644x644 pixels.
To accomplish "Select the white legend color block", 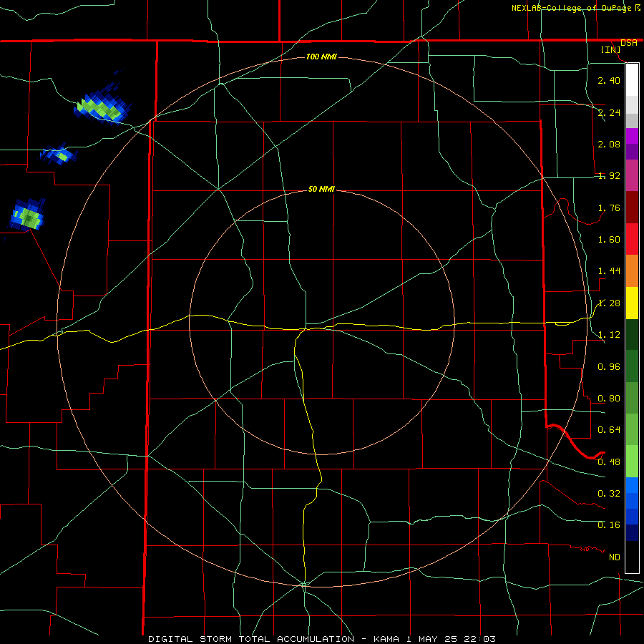I will (632, 80).
